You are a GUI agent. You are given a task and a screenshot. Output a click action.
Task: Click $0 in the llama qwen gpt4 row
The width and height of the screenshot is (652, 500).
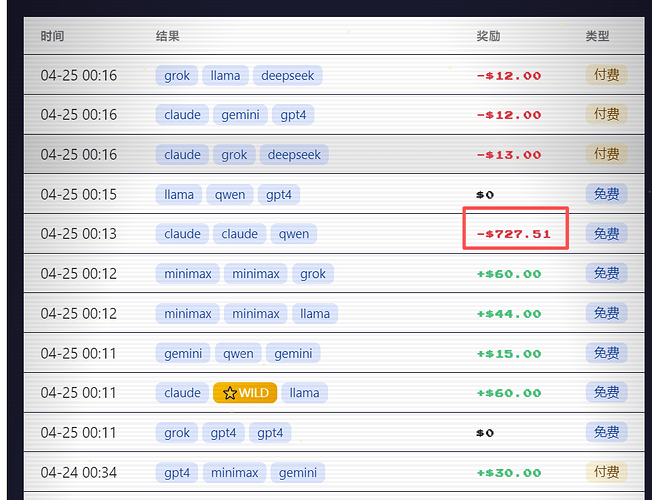click(x=485, y=195)
